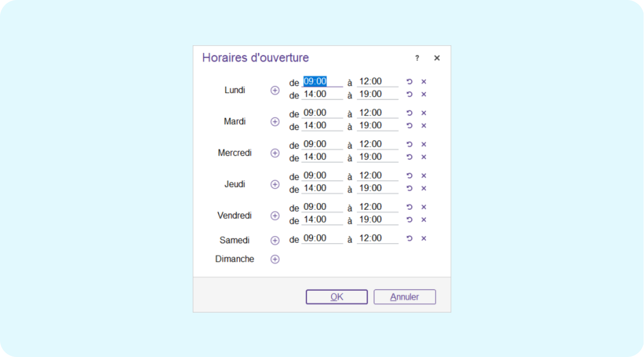The image size is (644, 357).
Task: Select Mardi's 09:00 start time field
Action: tap(321, 112)
